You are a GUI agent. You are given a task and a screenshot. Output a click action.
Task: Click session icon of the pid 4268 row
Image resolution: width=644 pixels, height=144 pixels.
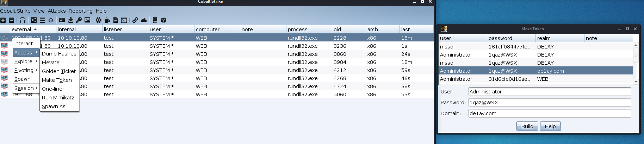tap(4, 78)
